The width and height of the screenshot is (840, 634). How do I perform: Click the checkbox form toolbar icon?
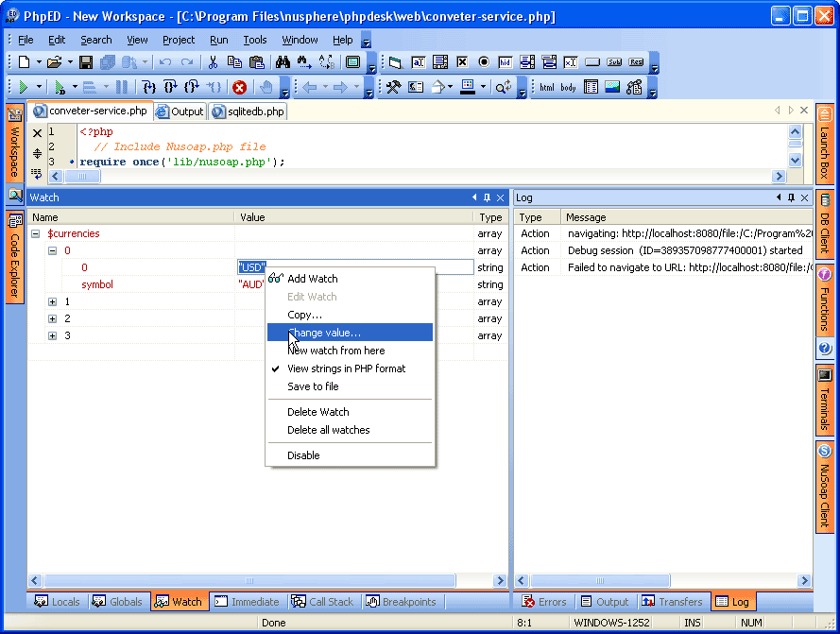click(x=462, y=62)
